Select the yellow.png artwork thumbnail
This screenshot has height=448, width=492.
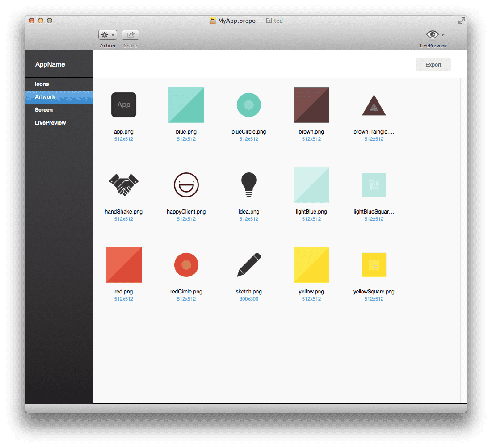pos(311,265)
